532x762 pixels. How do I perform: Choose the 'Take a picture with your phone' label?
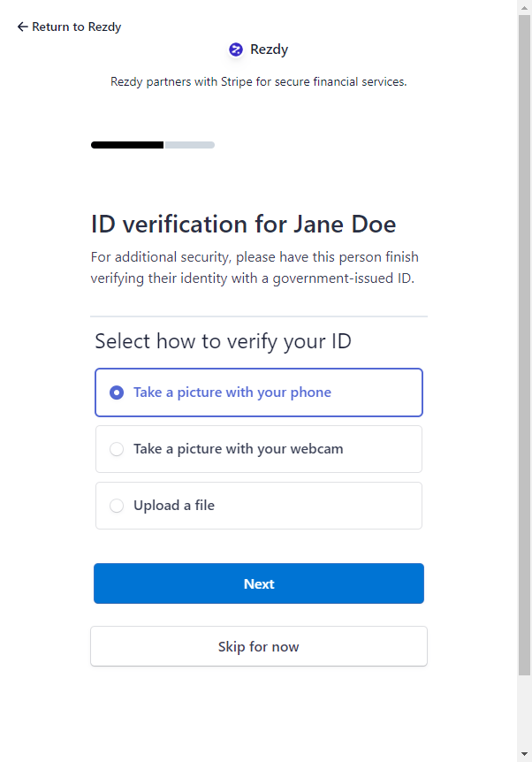click(x=232, y=392)
